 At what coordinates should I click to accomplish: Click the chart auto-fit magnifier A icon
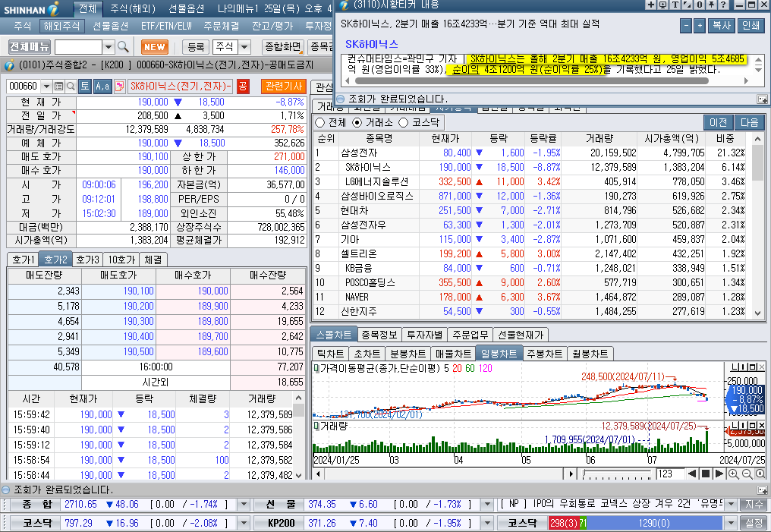(x=760, y=474)
